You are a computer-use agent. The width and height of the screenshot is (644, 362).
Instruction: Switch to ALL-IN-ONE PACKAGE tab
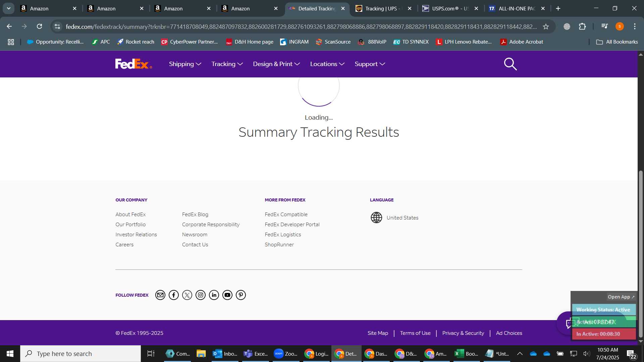(517, 8)
